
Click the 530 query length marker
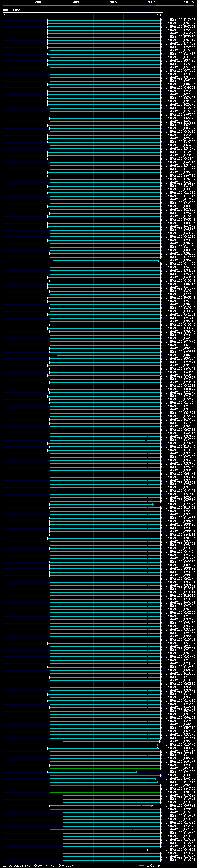click(159, 15)
